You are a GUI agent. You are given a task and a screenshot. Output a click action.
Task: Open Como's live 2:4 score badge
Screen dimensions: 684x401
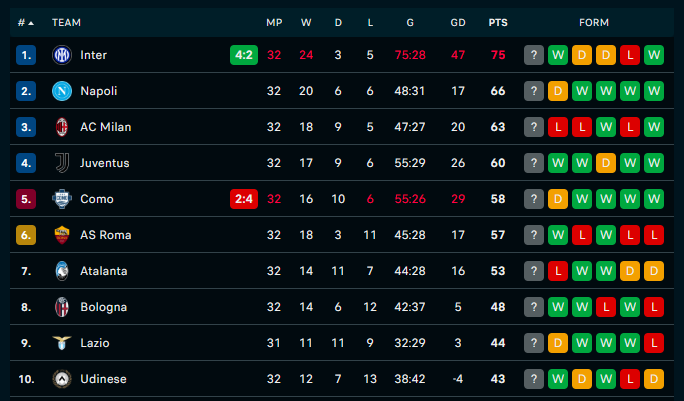(x=244, y=199)
